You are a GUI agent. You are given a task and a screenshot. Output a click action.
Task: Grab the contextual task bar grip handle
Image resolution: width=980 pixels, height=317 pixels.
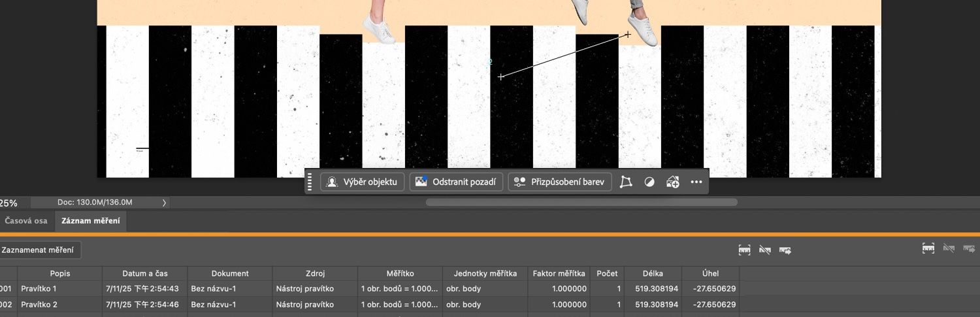point(310,182)
